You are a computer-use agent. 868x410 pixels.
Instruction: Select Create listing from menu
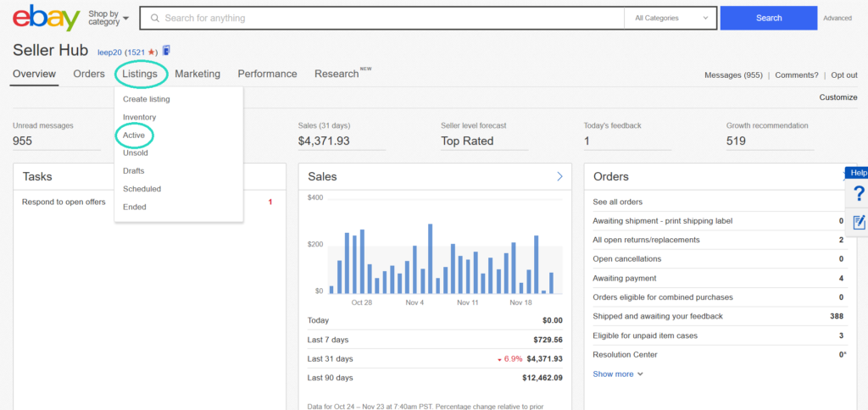point(146,100)
